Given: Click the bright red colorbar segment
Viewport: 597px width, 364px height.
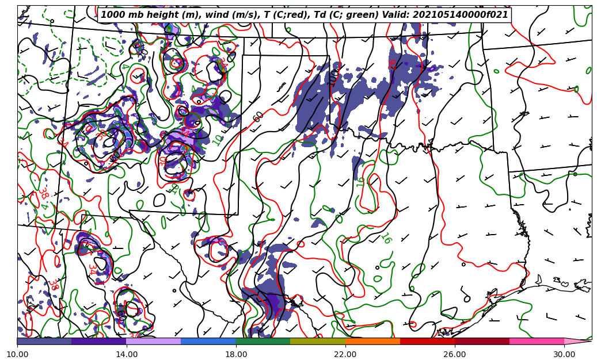Looking at the screenshot, I should point(427,341).
